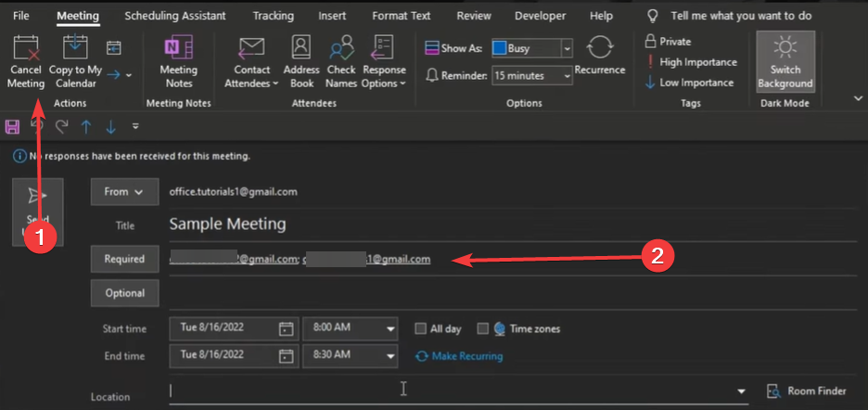
Task: Collapse the ribbon with the chevron
Action: 858,98
